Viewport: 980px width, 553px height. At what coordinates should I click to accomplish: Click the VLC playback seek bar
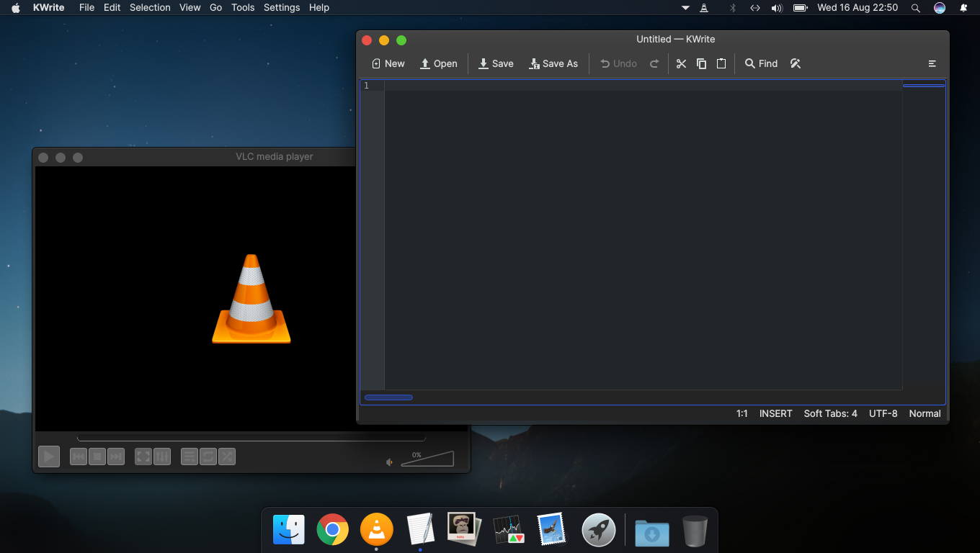(251, 439)
